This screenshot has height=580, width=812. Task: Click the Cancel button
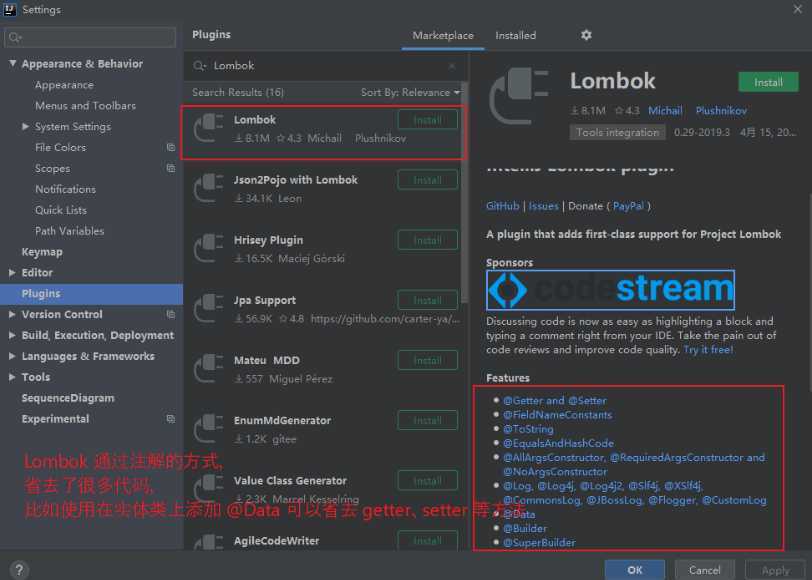coord(705,570)
